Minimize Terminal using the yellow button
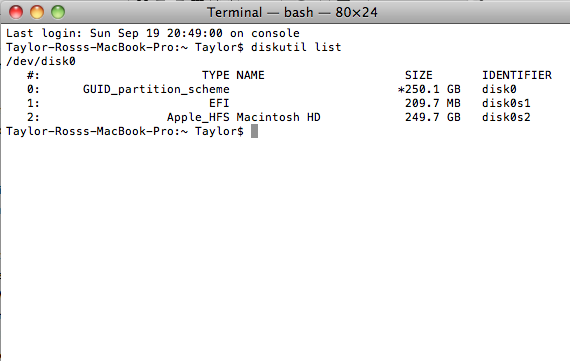The height and width of the screenshot is (361, 570). pyautogui.click(x=37, y=12)
